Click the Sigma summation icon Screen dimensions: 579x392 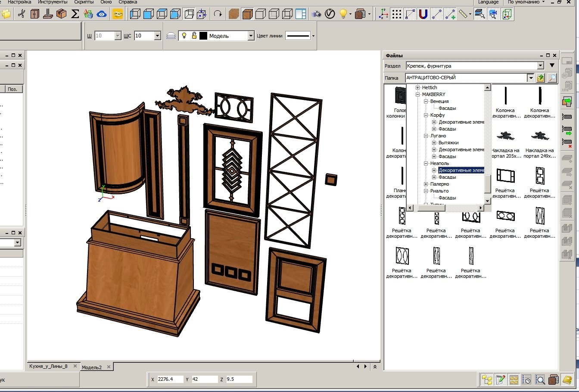(75, 14)
